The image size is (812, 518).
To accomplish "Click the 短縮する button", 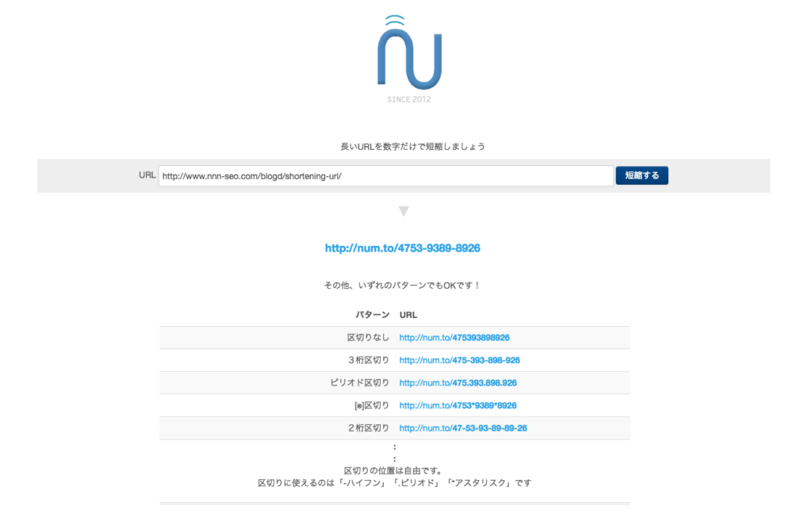I will (x=641, y=175).
